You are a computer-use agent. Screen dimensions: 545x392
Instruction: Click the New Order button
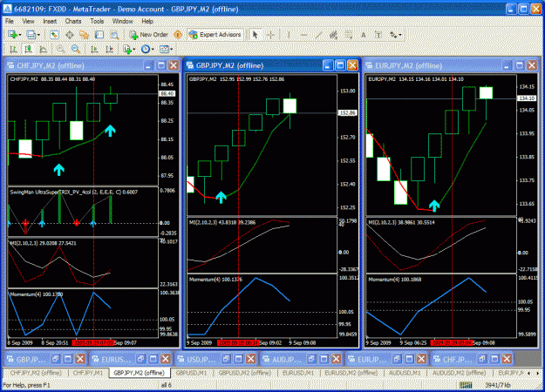pyautogui.click(x=149, y=35)
